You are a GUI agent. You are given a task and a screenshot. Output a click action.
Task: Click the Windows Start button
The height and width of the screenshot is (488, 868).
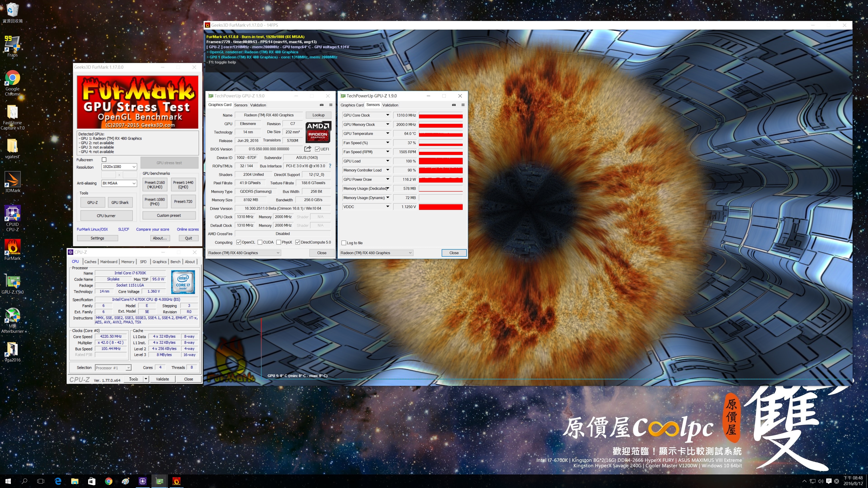click(8, 481)
